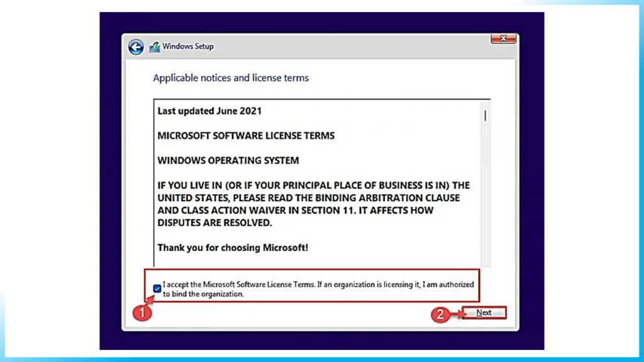Click the red numbered badge labeled 2
This screenshot has height=362, width=644.
point(440,315)
